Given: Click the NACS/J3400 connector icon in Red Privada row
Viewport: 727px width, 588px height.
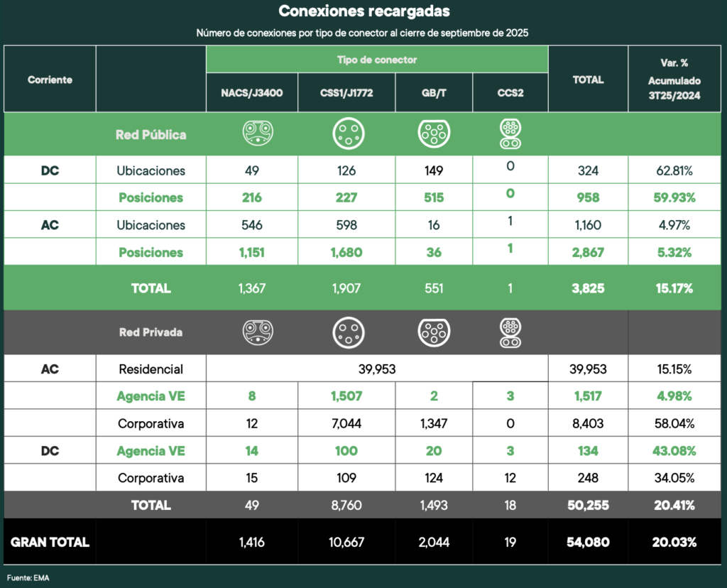Looking at the screenshot, I should click(258, 332).
